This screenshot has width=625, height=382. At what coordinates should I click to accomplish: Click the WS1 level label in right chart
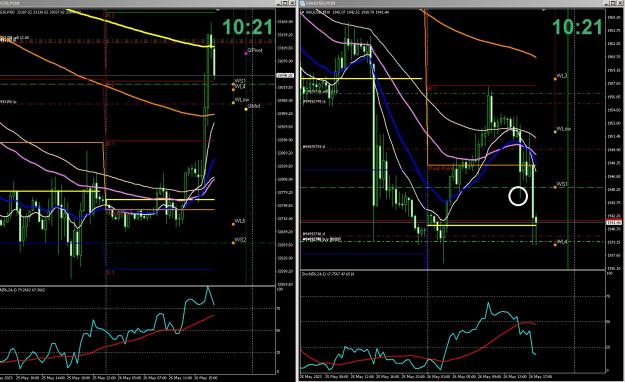click(x=562, y=184)
